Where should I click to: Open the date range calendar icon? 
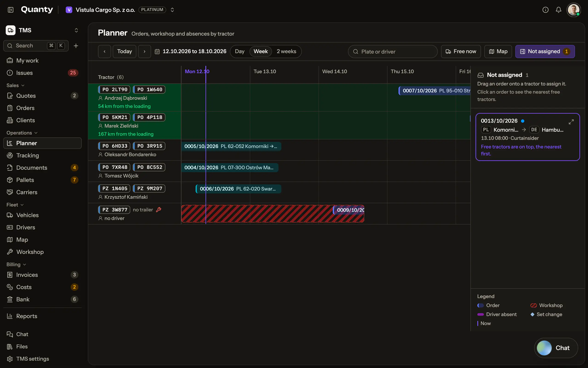157,52
